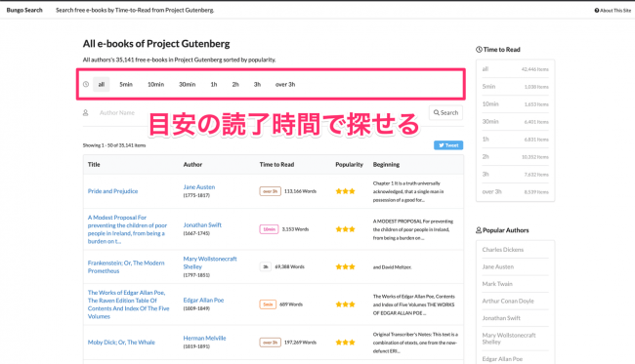Screen dimensions: 635x364
Task: Select the 'all' time filter tab
Action: (102, 85)
